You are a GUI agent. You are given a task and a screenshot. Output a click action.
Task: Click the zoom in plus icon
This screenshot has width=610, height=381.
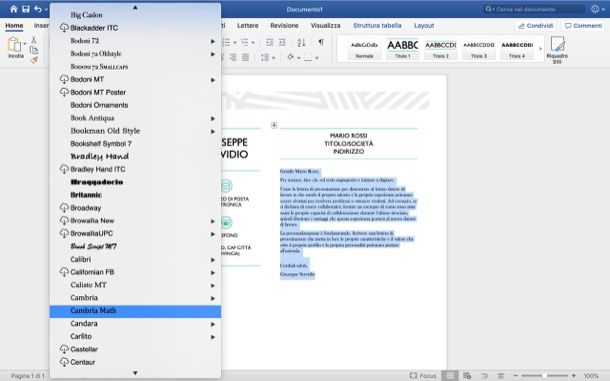coord(573,376)
